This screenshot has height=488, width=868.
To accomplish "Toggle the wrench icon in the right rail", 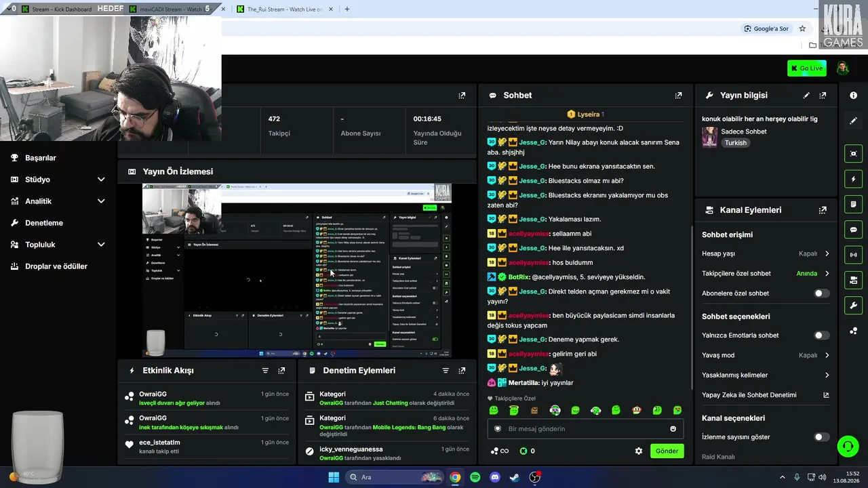I will (x=853, y=305).
